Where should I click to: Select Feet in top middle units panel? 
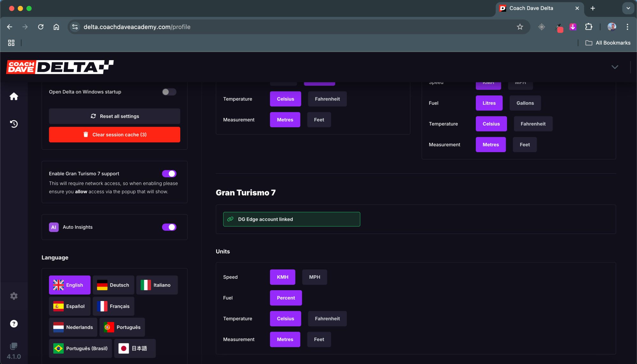tap(319, 120)
